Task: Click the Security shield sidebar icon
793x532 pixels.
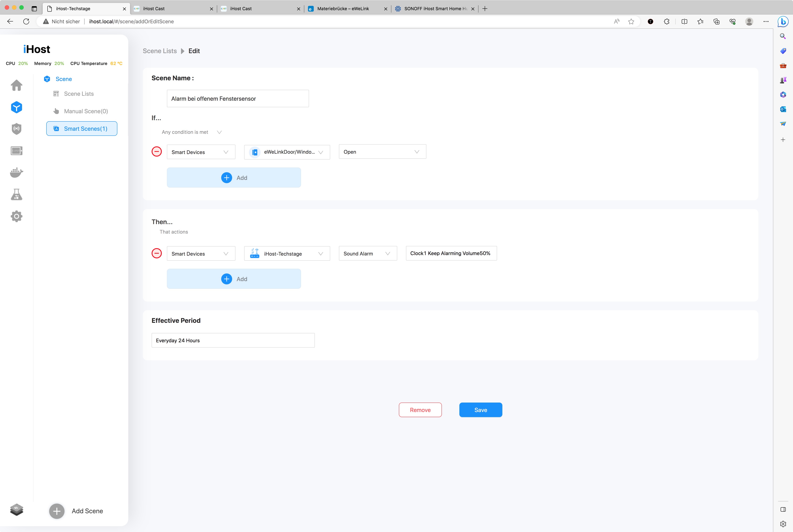Action: click(x=16, y=129)
